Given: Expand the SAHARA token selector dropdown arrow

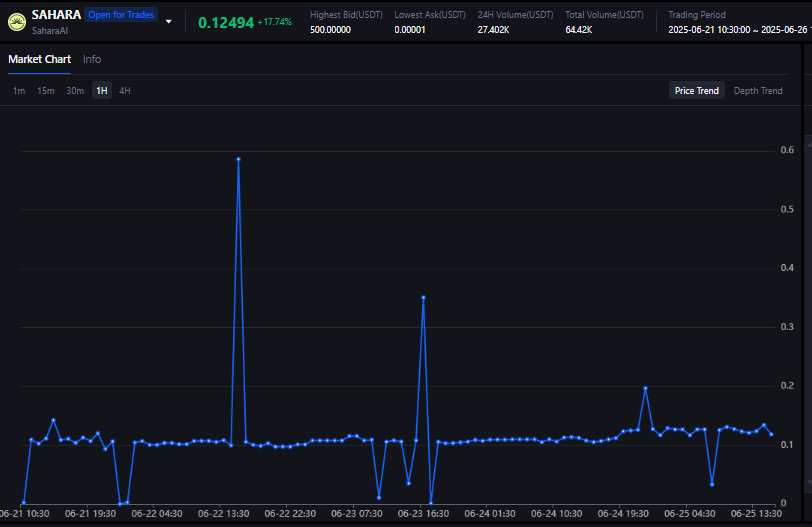Looking at the screenshot, I should 168,22.
